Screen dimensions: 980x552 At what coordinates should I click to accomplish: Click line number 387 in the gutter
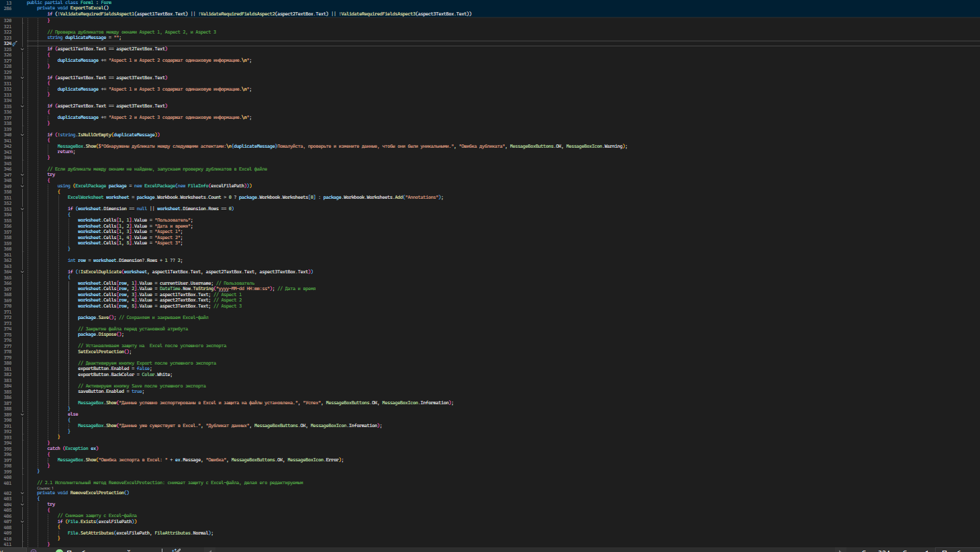pyautogui.click(x=7, y=403)
